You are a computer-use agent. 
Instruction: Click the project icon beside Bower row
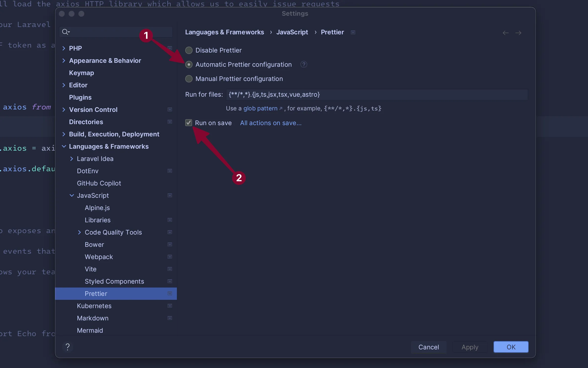point(170,244)
